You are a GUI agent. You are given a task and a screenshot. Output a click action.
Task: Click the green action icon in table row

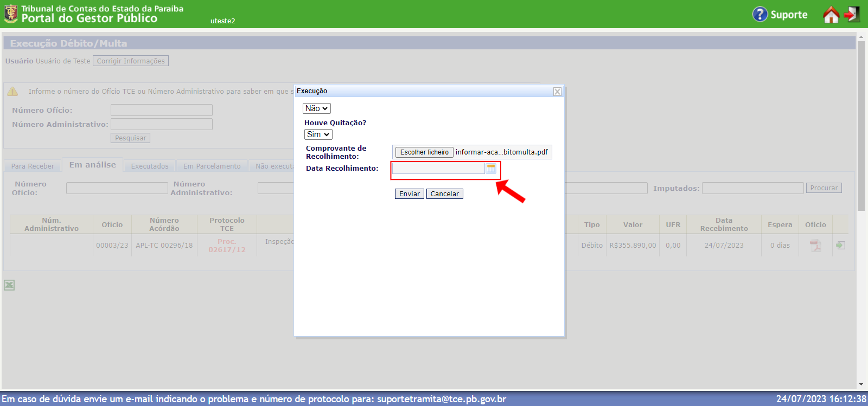click(x=840, y=246)
